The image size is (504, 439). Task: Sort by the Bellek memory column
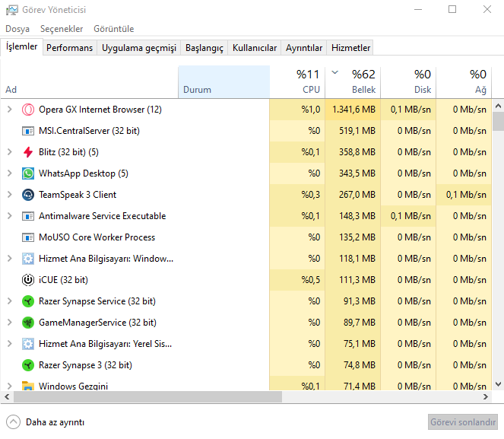click(x=352, y=82)
